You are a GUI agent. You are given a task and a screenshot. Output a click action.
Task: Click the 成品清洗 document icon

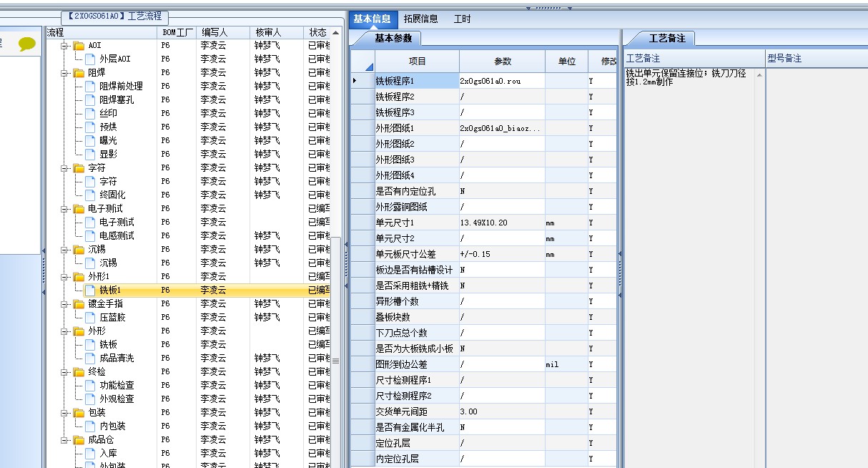tap(90, 358)
